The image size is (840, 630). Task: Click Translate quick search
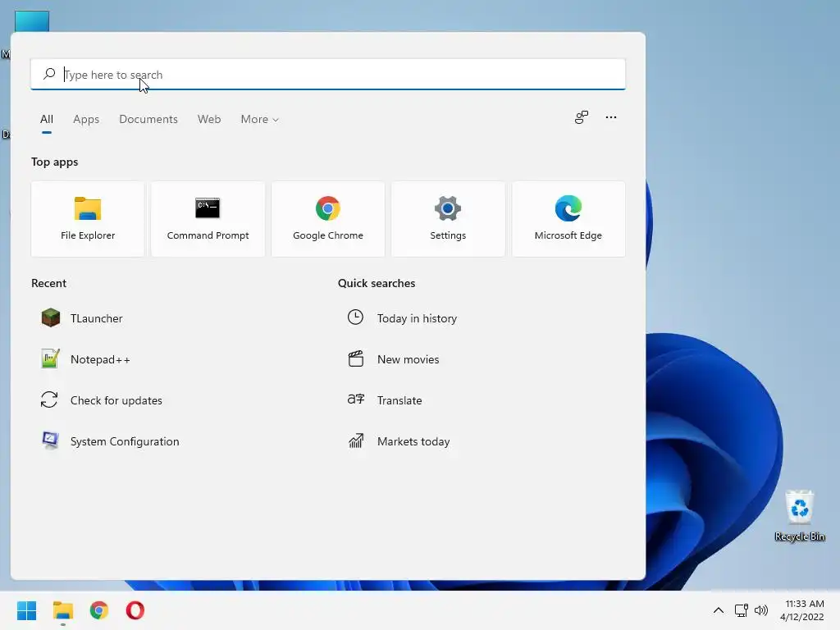pos(385,400)
